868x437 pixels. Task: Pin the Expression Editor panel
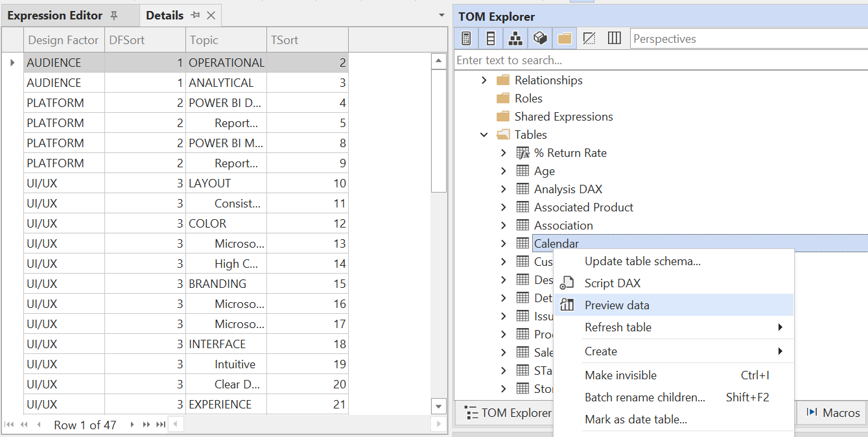pos(115,15)
